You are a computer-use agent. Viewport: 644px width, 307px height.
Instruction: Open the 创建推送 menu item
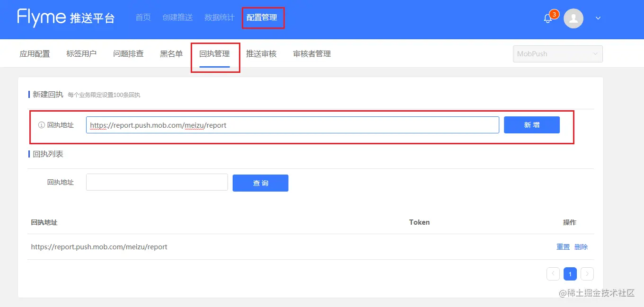(177, 17)
